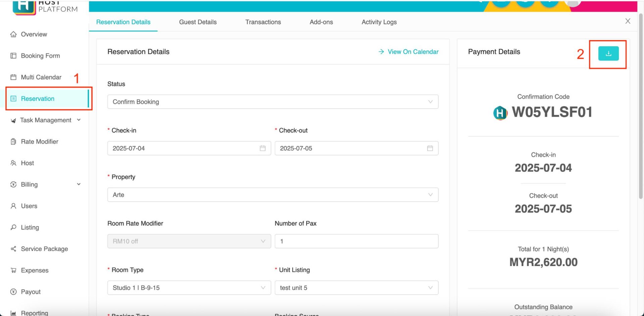
Task: Click the Outstanding Balance label
Action: click(x=543, y=307)
